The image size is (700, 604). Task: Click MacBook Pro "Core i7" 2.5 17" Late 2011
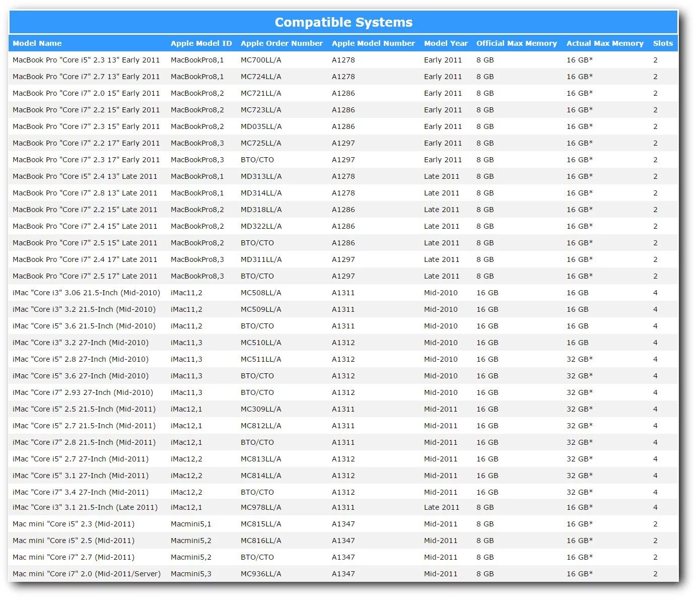(85, 276)
